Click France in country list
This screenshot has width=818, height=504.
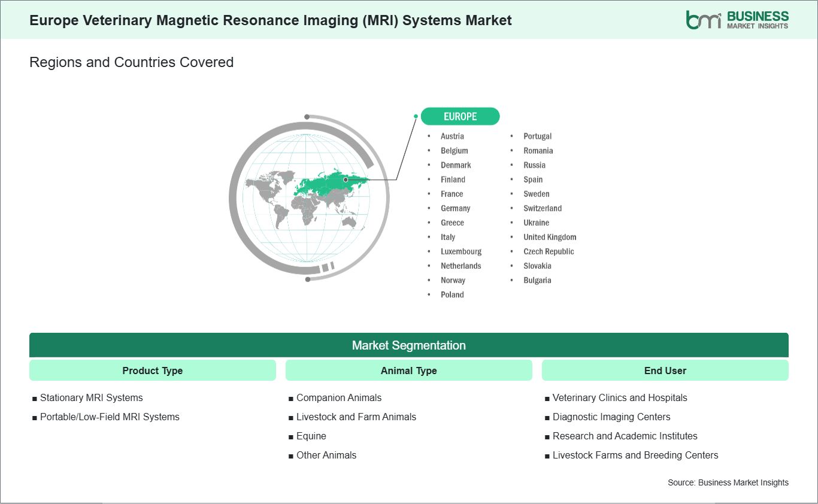point(452,194)
